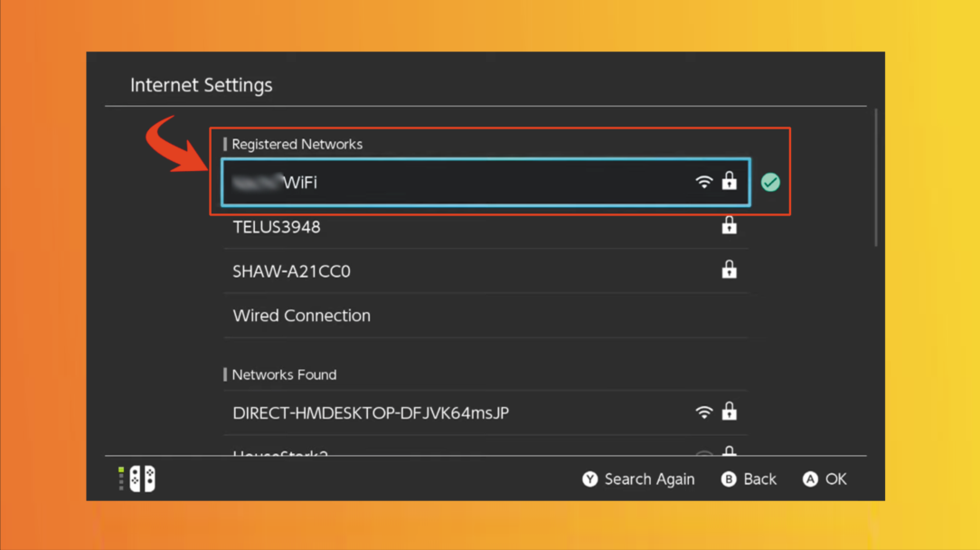Viewport: 980px width, 550px height.
Task: Click the green checkmark next to connected network
Action: pyautogui.click(x=769, y=182)
